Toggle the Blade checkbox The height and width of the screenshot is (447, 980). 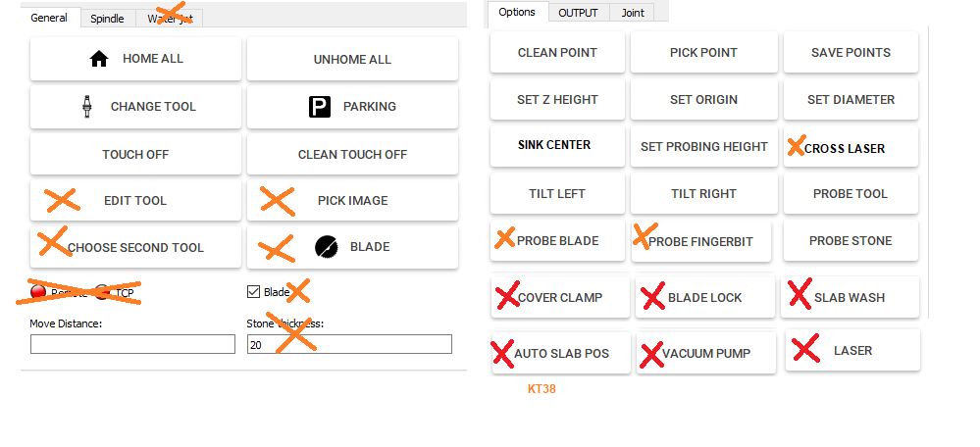point(254,292)
